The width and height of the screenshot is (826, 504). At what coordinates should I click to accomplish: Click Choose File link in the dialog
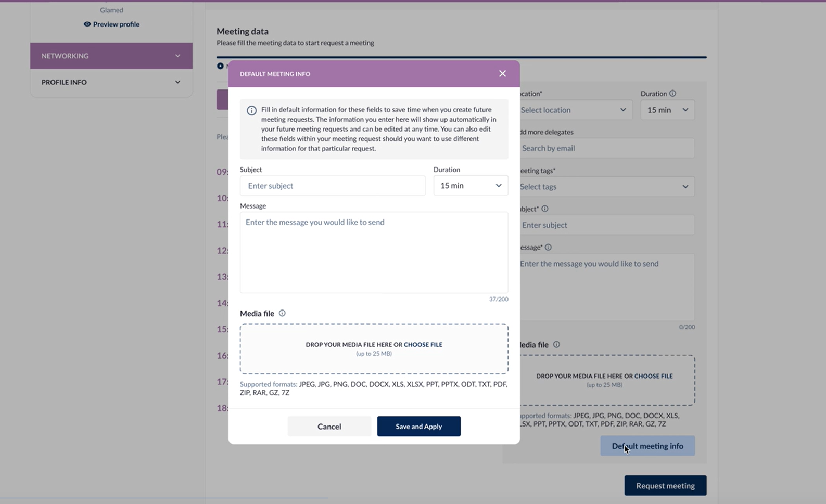point(423,345)
